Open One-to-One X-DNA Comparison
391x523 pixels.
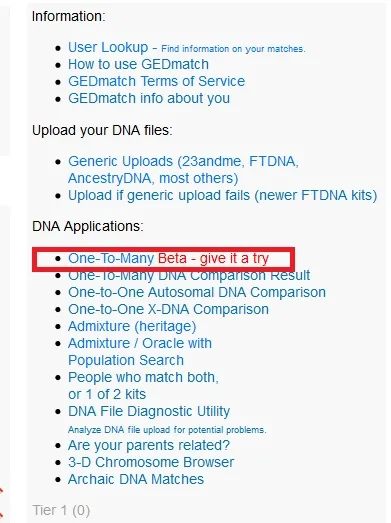click(168, 310)
